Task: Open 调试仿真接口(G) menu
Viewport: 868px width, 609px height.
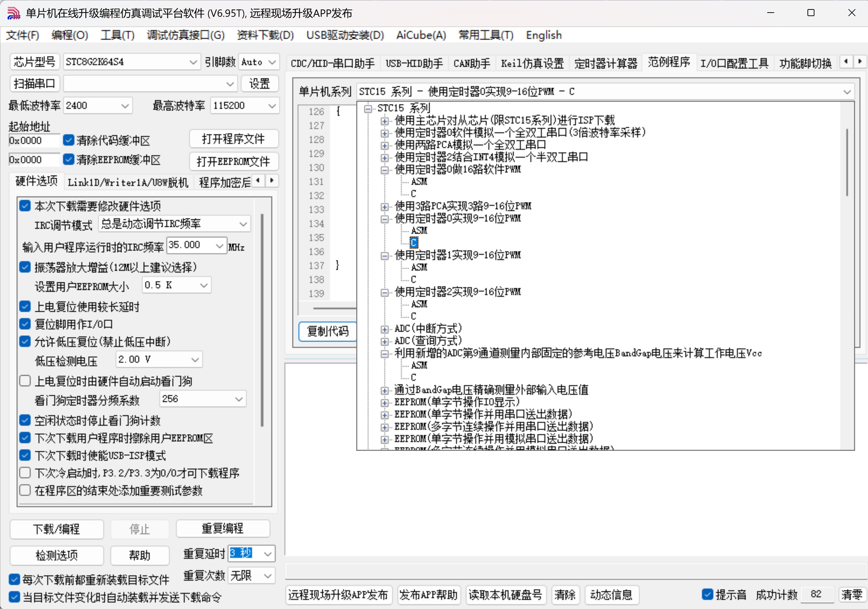Action: (x=185, y=35)
